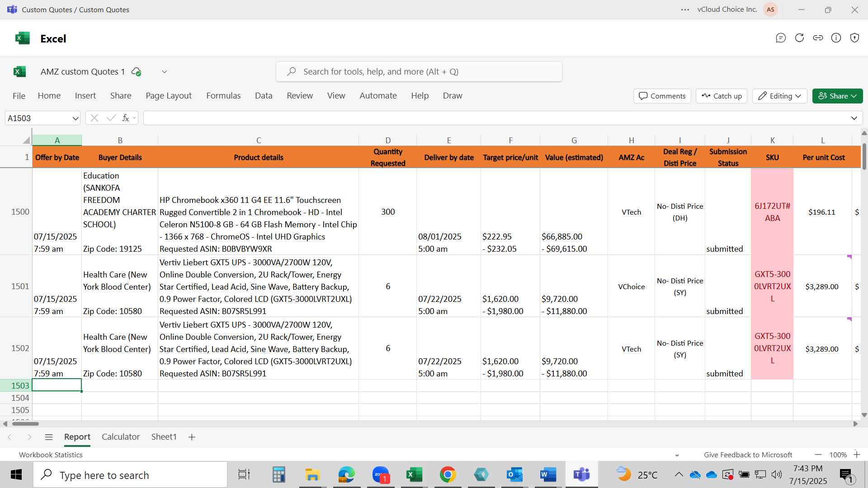This screenshot has height=488, width=868.
Task: Open the Draw ribbon tab
Action: coord(453,96)
